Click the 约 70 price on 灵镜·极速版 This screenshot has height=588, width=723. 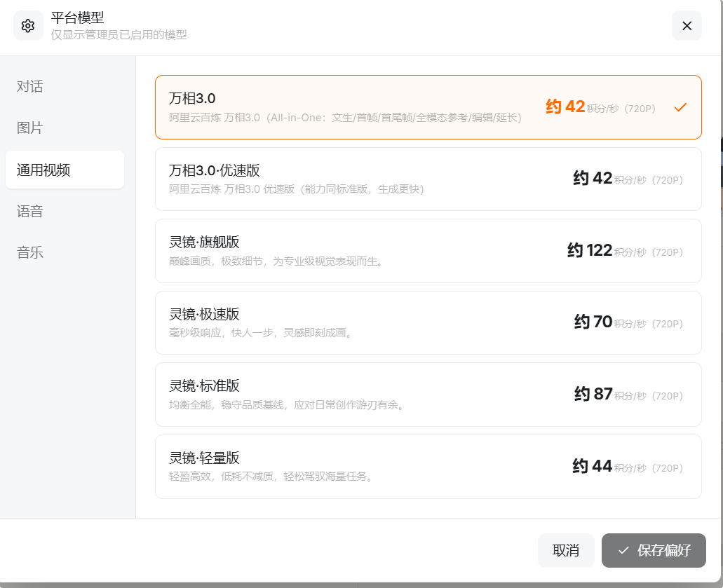coord(593,322)
